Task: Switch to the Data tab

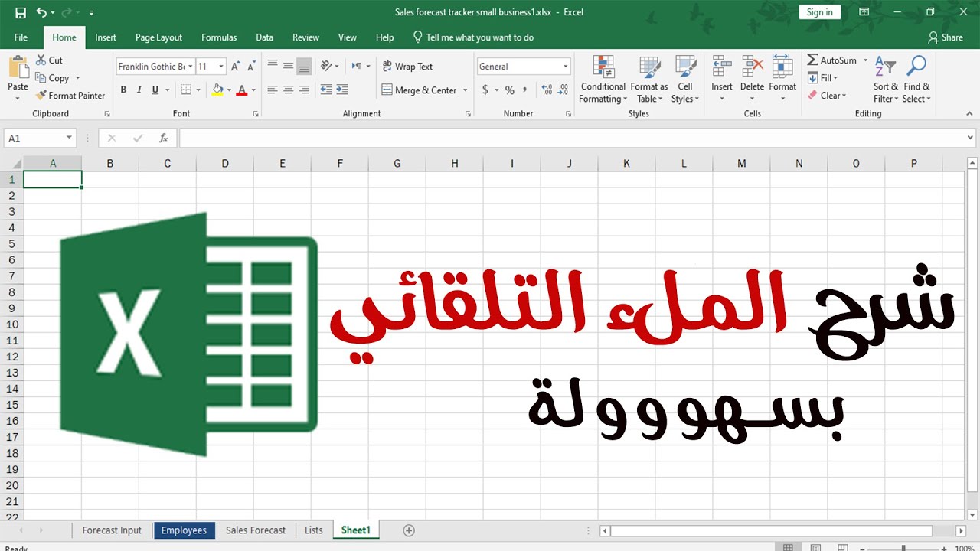Action: 264,37
